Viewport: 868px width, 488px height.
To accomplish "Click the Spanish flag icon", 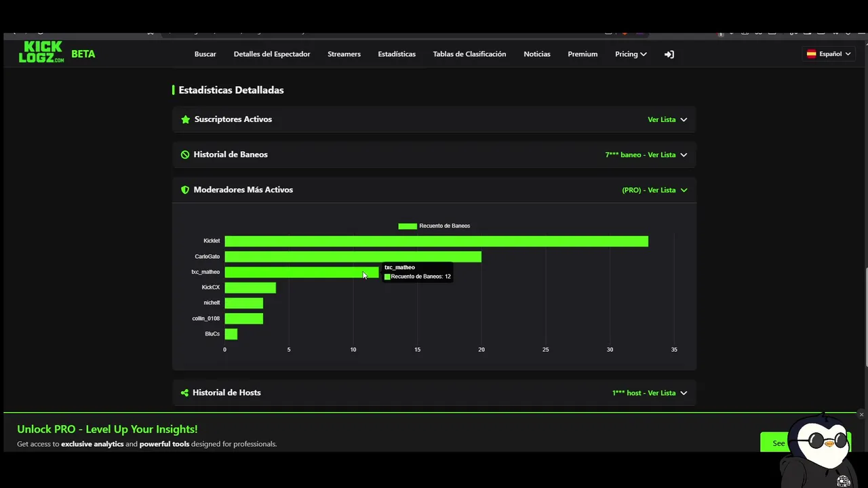I will coord(811,54).
